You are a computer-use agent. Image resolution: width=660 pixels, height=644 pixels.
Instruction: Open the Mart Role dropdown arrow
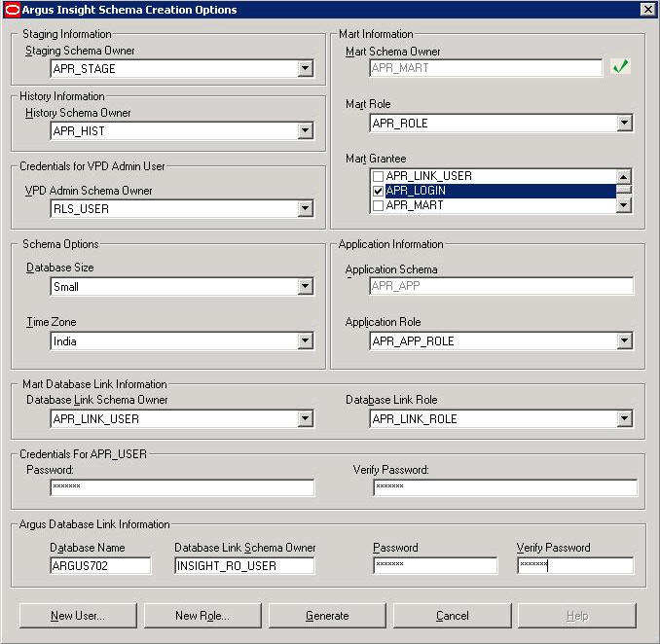[625, 123]
